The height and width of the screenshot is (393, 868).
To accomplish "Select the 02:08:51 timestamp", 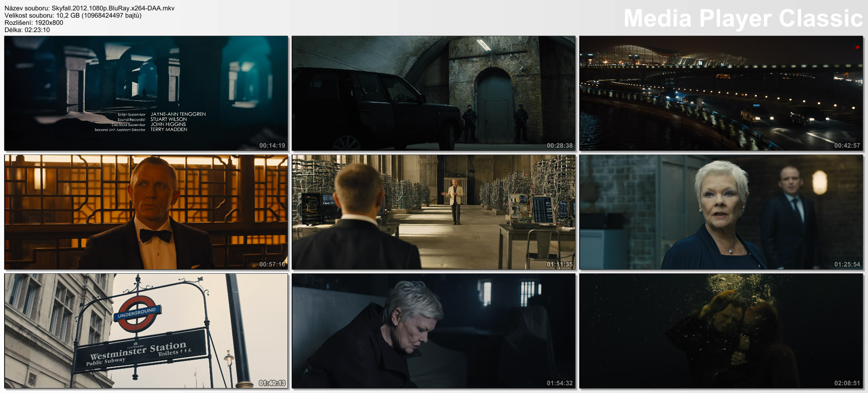I will [x=847, y=383].
